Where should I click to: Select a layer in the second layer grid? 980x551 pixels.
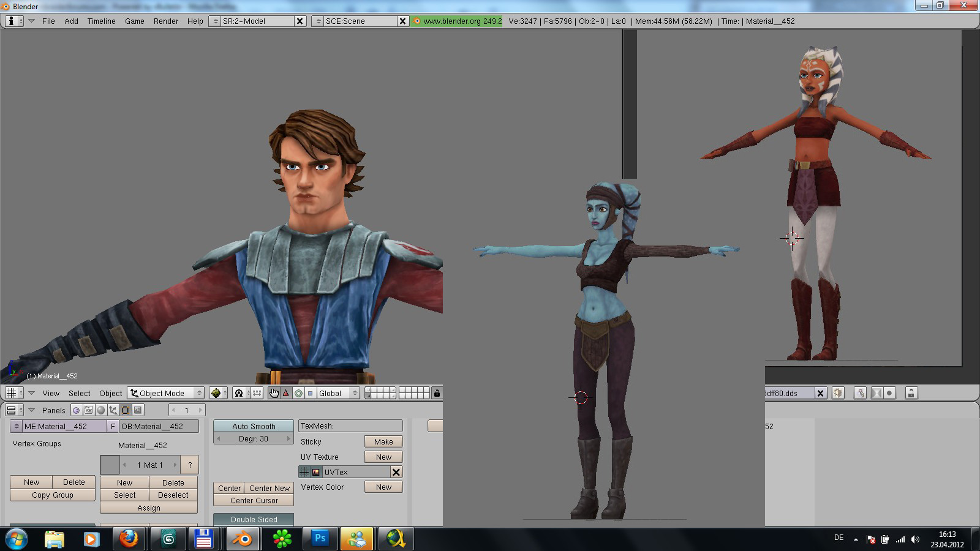(414, 393)
